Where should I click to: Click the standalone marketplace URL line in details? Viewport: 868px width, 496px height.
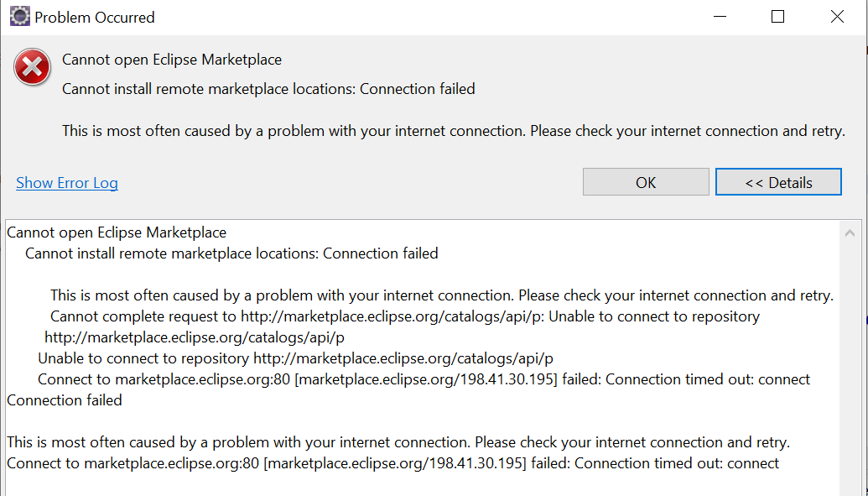point(195,337)
